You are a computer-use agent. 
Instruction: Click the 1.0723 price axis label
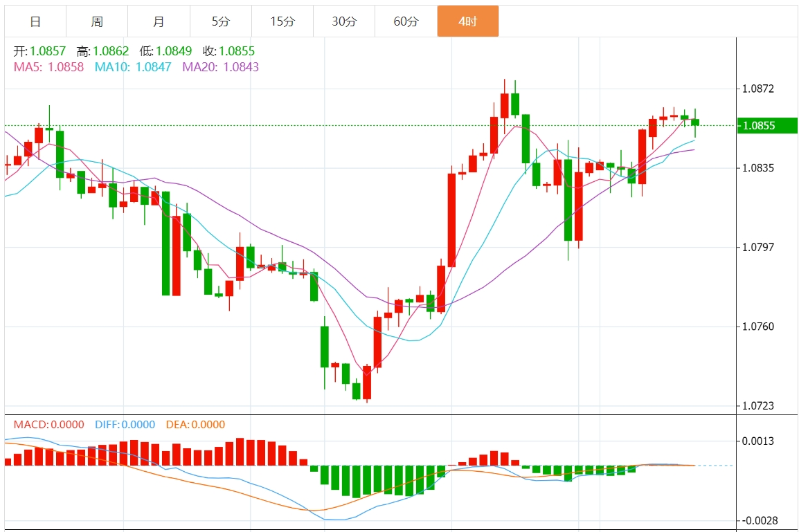758,406
